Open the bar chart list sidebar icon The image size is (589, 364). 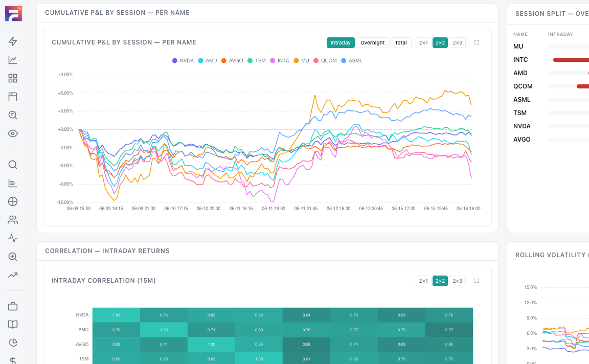click(13, 183)
